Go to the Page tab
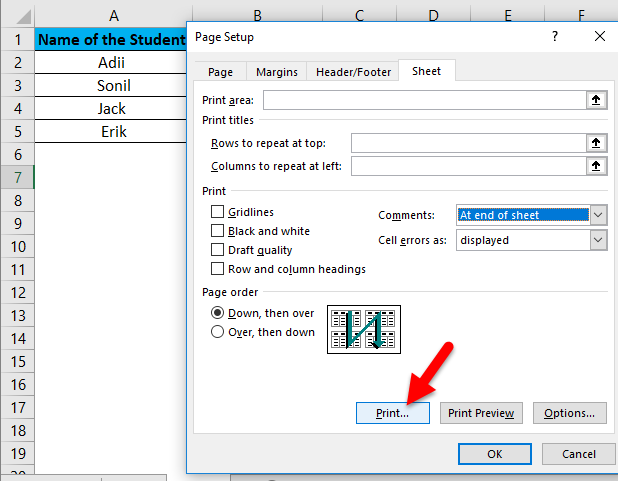This screenshot has height=481, width=618. (220, 72)
